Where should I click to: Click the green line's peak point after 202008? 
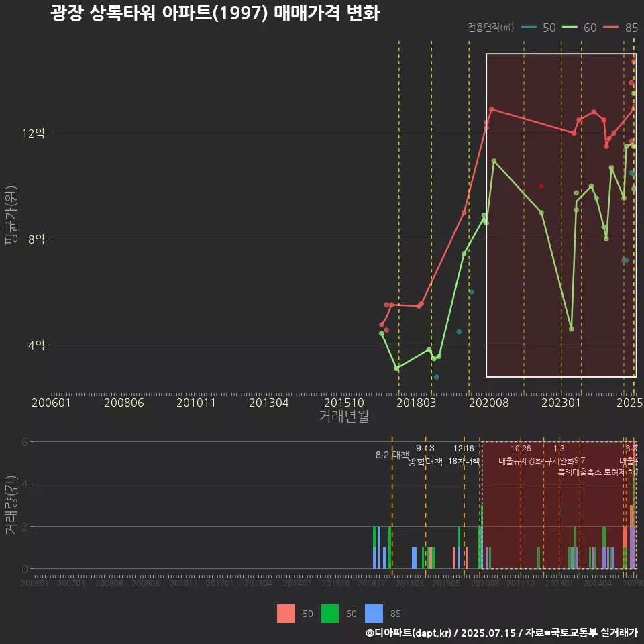(494, 161)
